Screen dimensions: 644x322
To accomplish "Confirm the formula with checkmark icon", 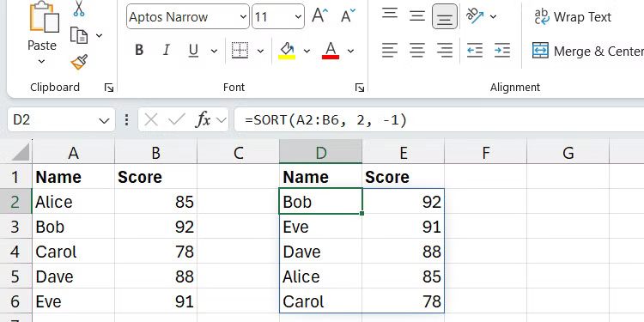I will [177, 120].
